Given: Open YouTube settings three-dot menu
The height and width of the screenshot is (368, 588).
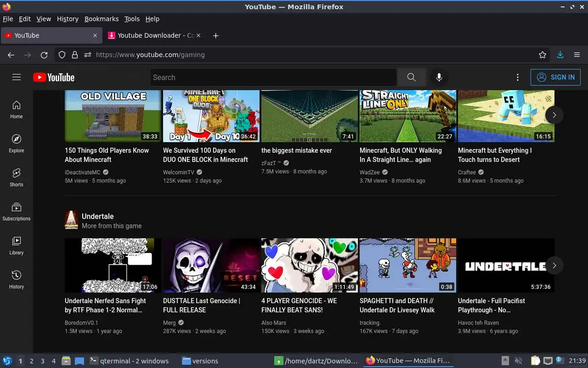Looking at the screenshot, I should pos(518,77).
